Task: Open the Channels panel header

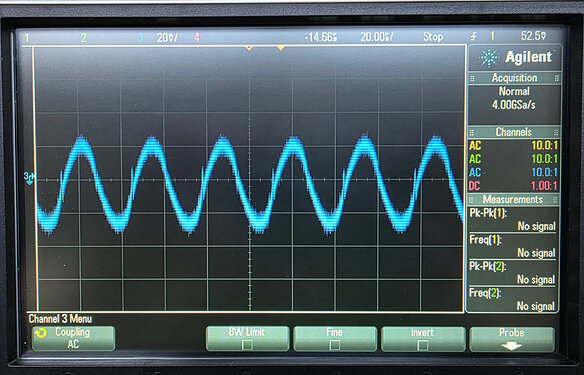Action: (514, 132)
